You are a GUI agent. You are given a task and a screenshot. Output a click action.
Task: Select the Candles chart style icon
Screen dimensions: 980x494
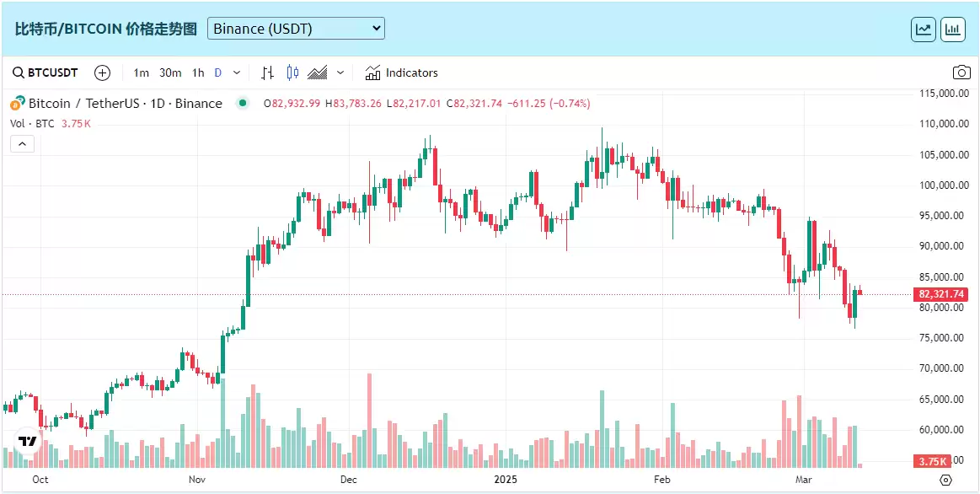coord(292,72)
